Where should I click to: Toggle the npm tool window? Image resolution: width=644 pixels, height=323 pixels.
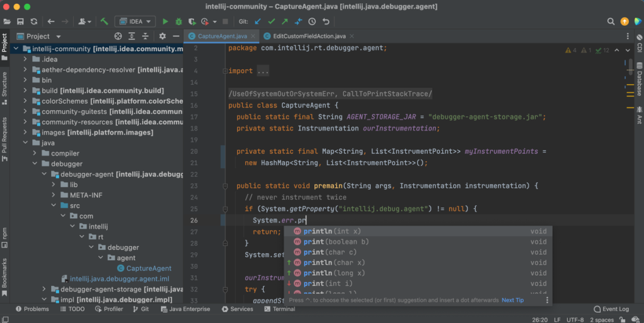[4, 238]
